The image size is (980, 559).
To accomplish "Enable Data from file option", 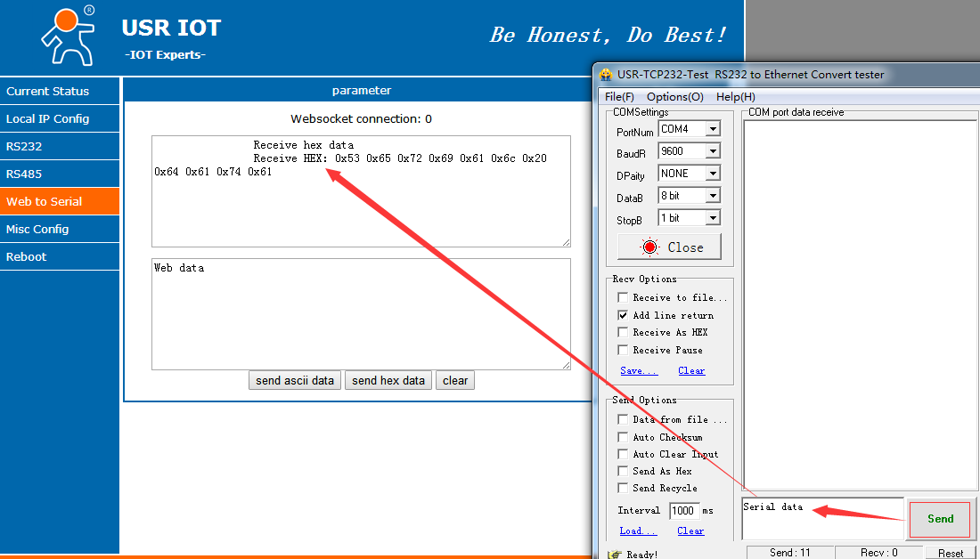I will 623,419.
